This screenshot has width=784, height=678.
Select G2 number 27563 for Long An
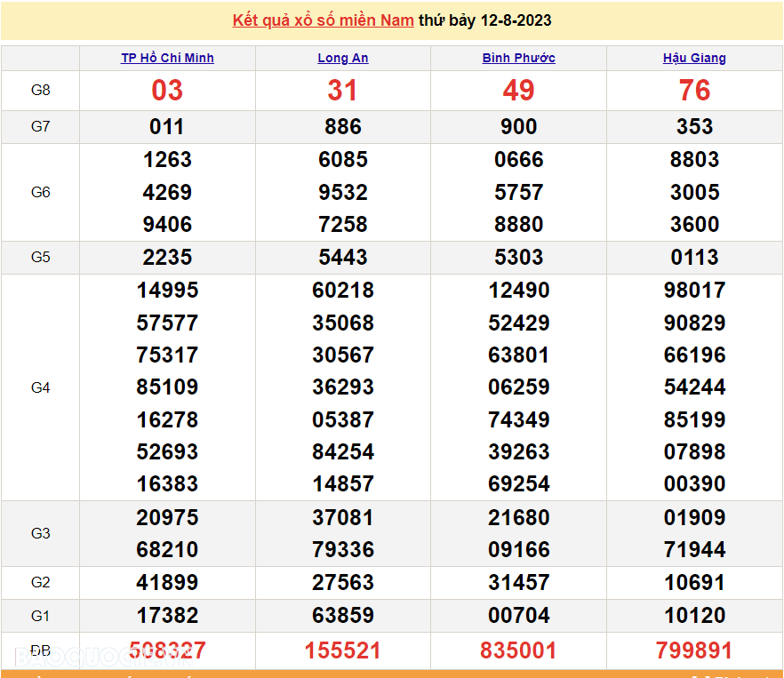coord(343,583)
